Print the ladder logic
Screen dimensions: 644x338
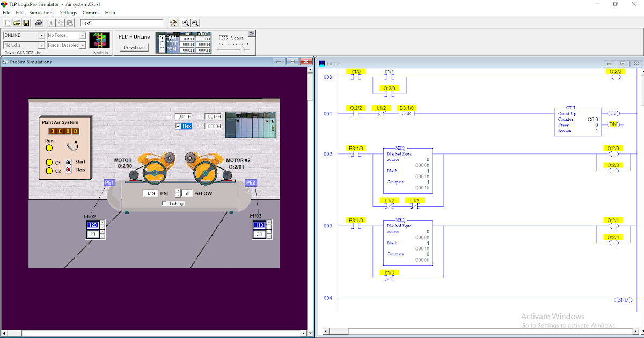coord(38,23)
